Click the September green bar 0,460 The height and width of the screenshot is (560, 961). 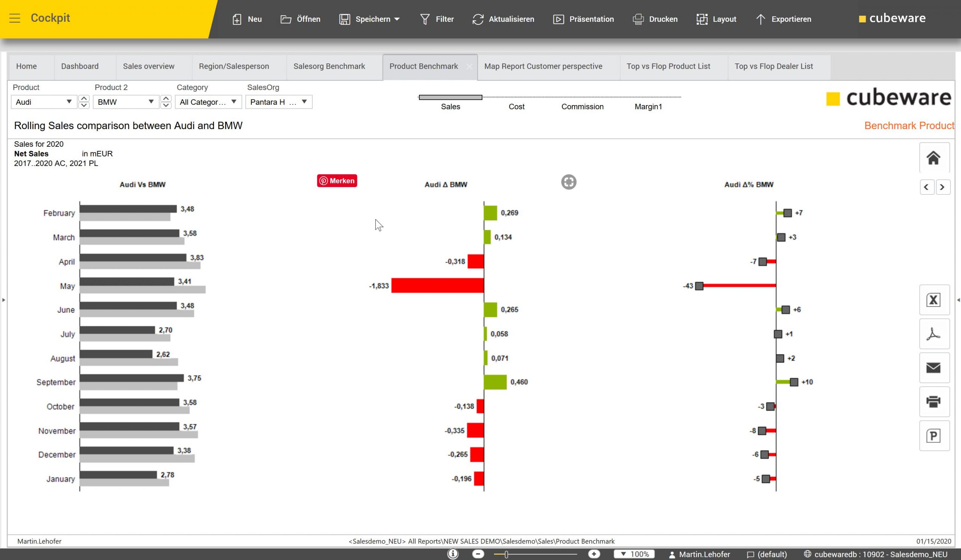click(496, 382)
